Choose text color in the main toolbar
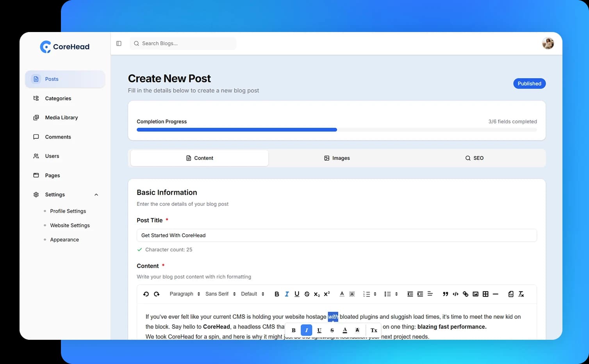 pos(342,294)
